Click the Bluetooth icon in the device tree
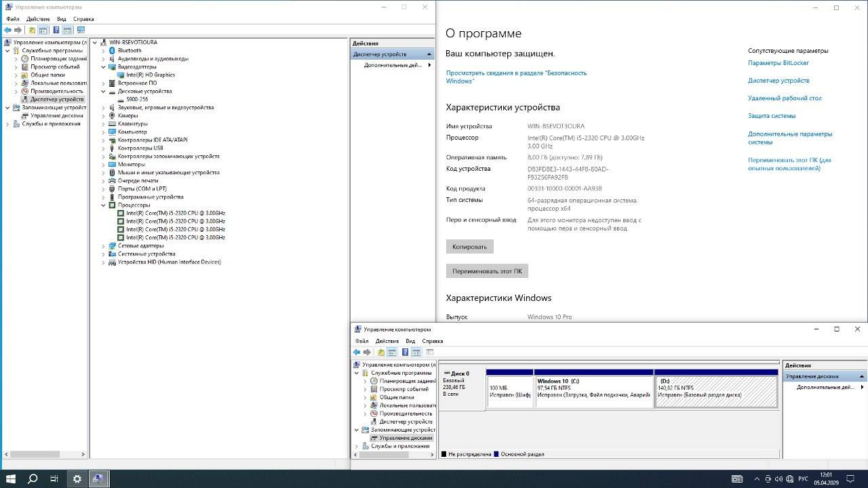 pyautogui.click(x=113, y=51)
